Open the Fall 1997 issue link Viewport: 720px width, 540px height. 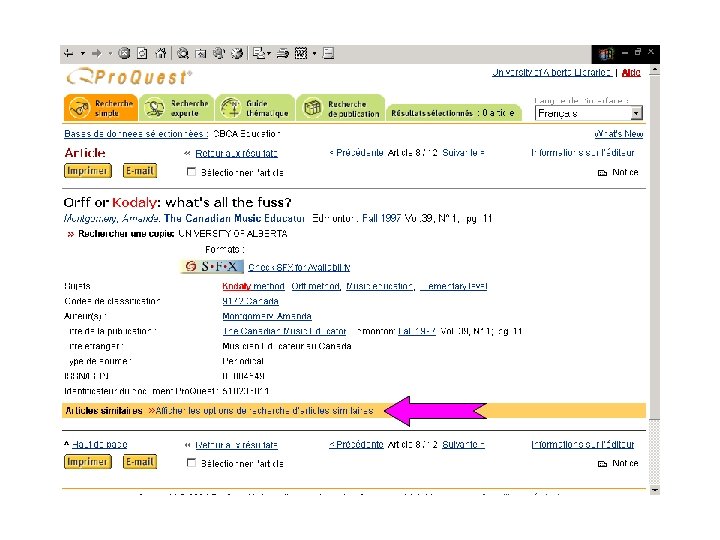pyautogui.click(x=416, y=332)
